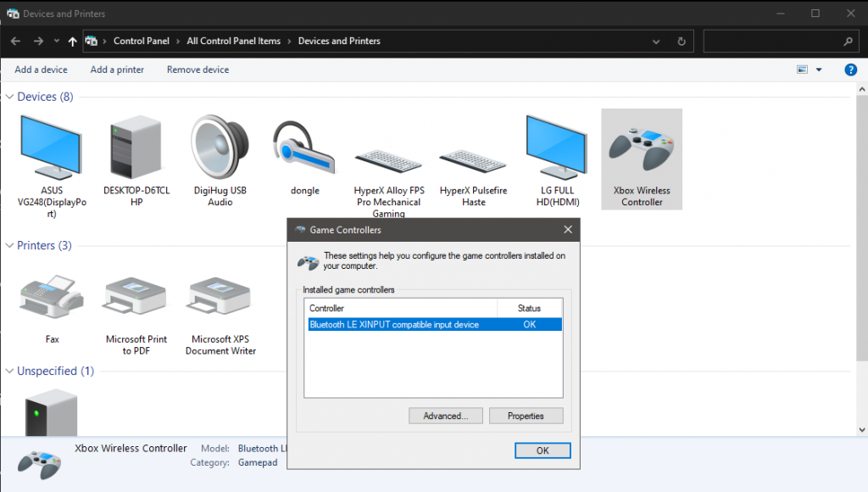The height and width of the screenshot is (492, 868).
Task: Open Advanced controller settings
Action: coord(446,417)
